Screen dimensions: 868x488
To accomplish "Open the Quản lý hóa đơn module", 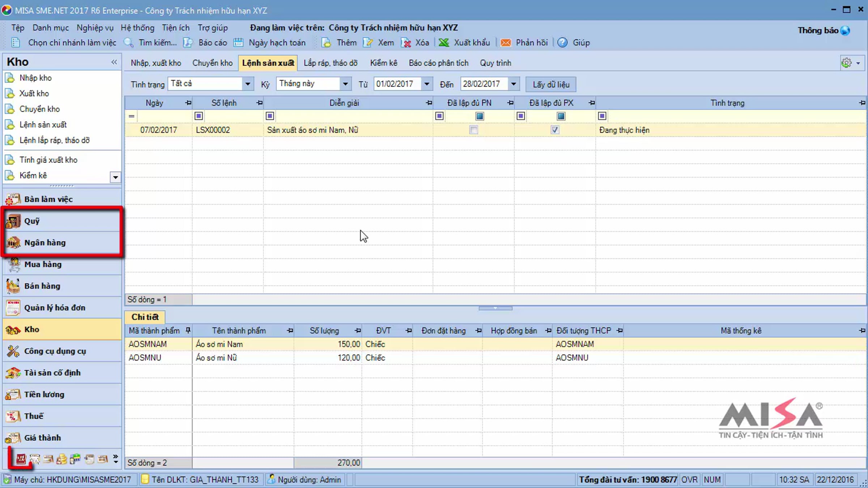I will [62, 308].
